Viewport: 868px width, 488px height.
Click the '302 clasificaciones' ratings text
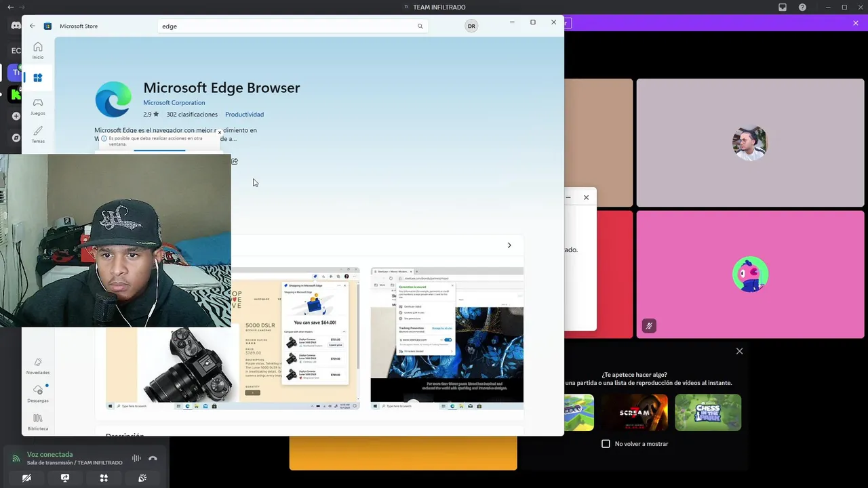tap(192, 115)
